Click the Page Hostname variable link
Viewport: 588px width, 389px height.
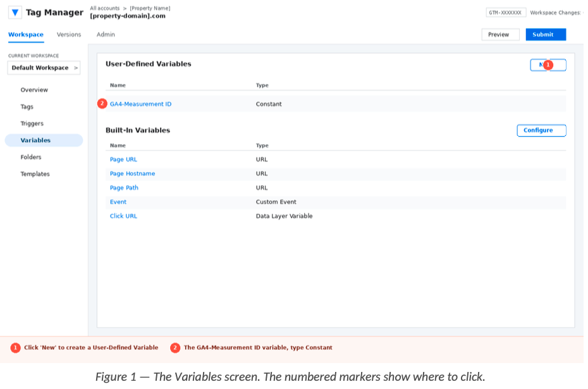(x=132, y=173)
